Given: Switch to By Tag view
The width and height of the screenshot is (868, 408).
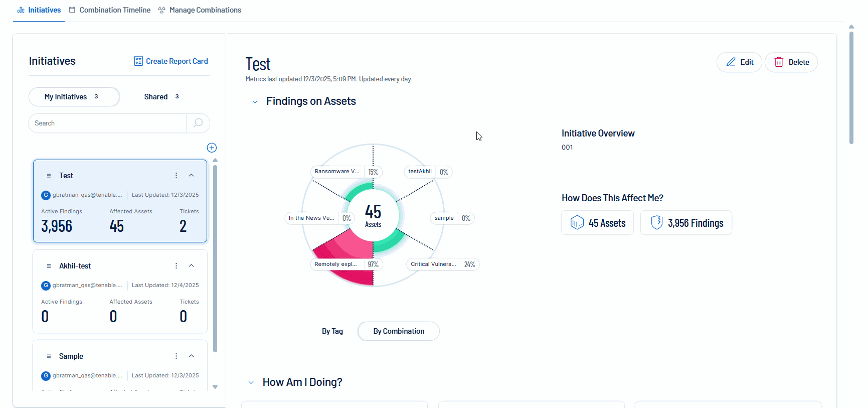Looking at the screenshot, I should point(332,331).
